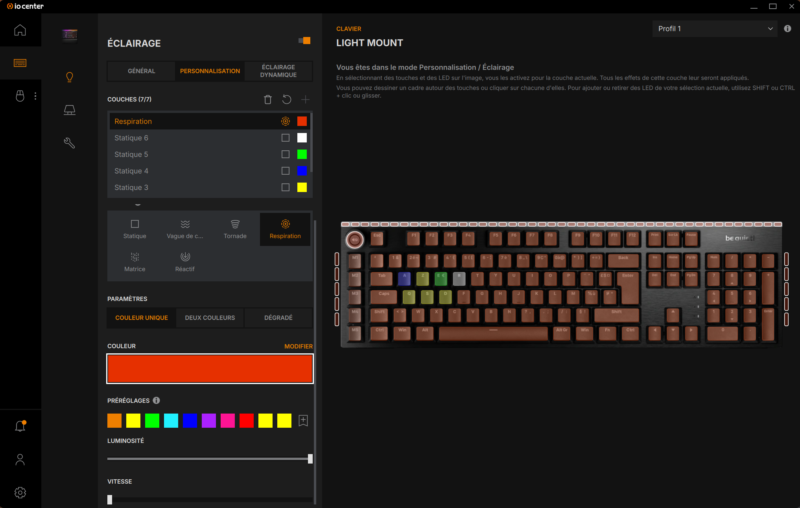The width and height of the screenshot is (800, 508).
Task: Pick the orange preset color
Action: (x=114, y=420)
